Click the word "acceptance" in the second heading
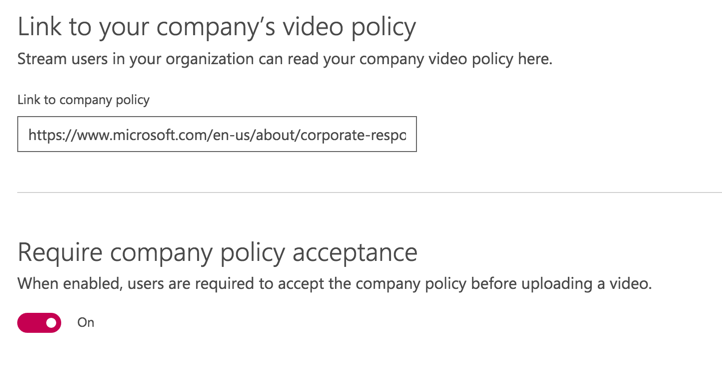 (x=355, y=253)
